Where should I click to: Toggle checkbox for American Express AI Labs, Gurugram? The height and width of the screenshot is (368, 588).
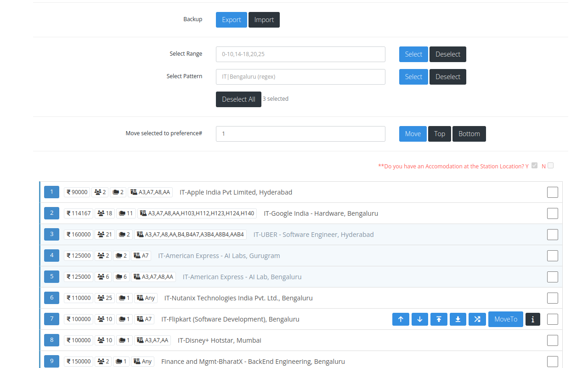click(553, 256)
